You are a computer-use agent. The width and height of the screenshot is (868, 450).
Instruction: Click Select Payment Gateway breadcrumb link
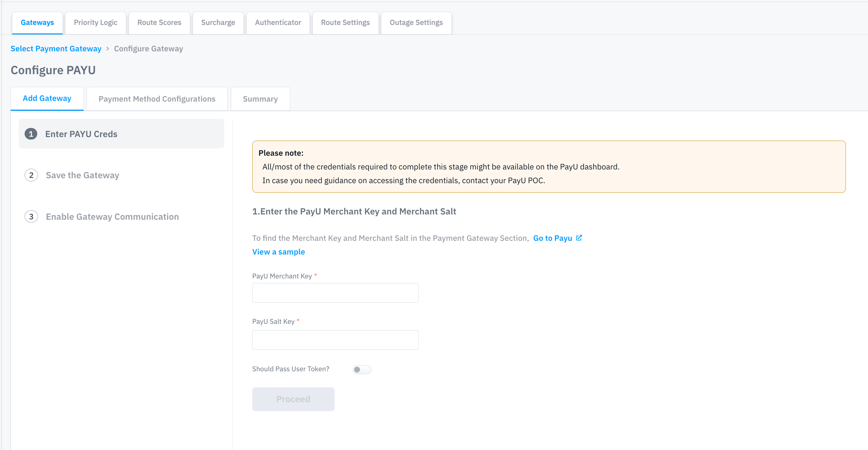pos(56,49)
